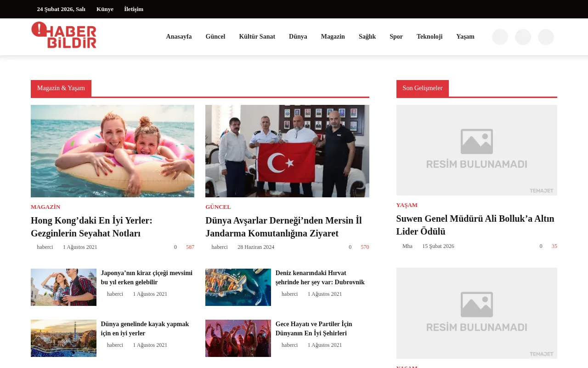
Task: Open the Suwen Genel Müdürü award article
Action: coord(475,225)
